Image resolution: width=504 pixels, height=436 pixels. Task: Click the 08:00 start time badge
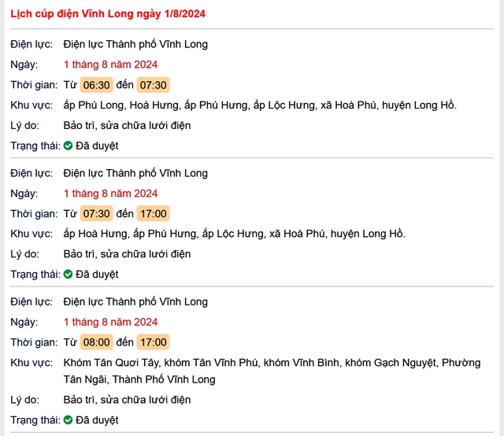[97, 342]
